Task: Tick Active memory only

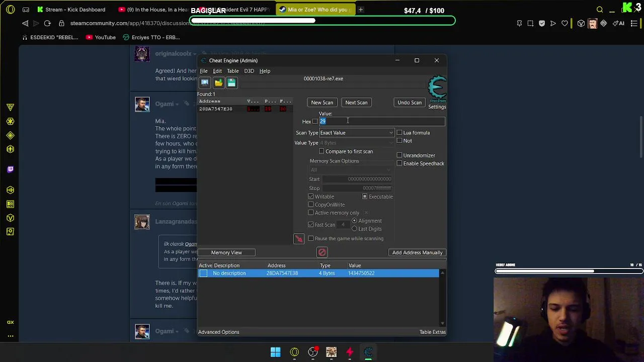Action: 311,213
